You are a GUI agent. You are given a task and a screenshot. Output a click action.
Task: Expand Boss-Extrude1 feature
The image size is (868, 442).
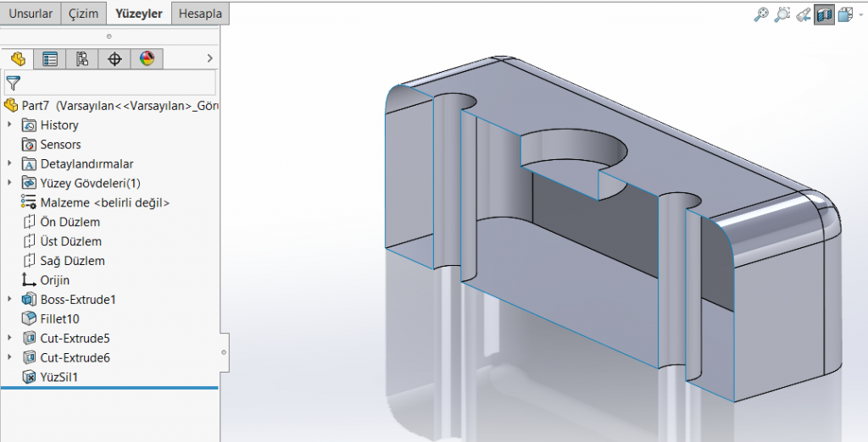pos(9,299)
